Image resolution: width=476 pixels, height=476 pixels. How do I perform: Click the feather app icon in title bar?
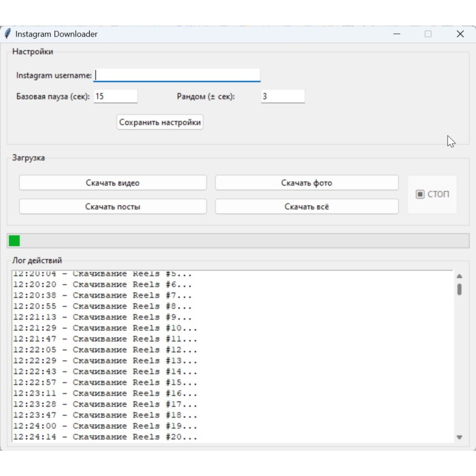[x=8, y=34]
